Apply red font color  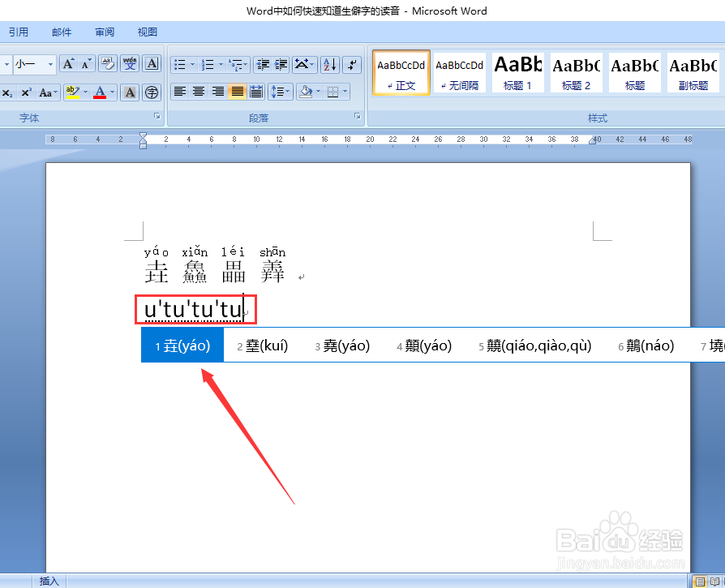(x=100, y=92)
